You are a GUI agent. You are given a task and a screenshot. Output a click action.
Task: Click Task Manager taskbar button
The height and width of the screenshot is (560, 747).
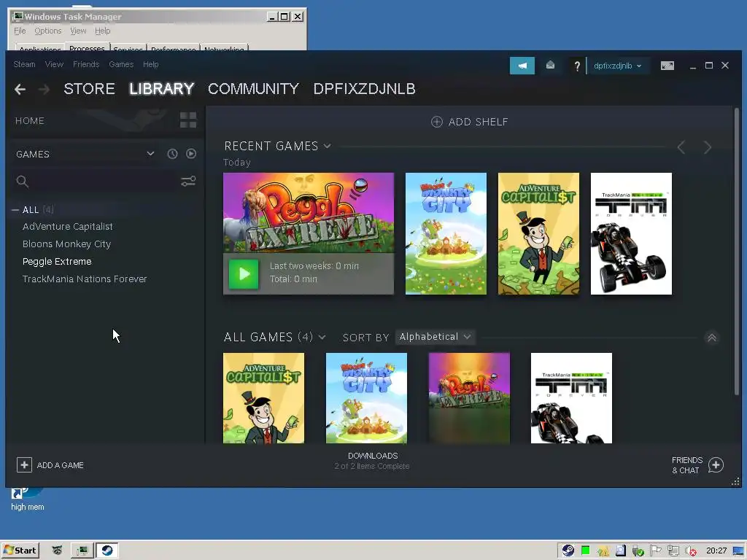(x=82, y=551)
